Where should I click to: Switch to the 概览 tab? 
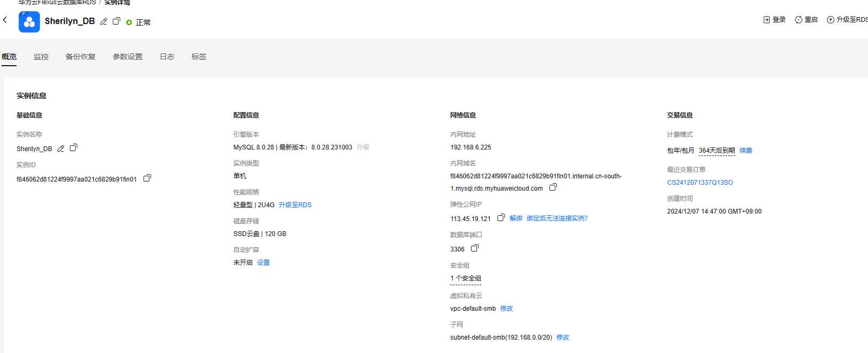pos(9,57)
